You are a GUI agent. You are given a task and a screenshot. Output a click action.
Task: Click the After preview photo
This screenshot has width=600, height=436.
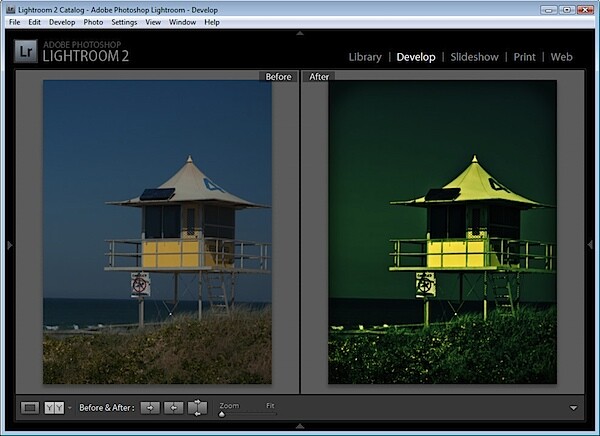click(441, 232)
